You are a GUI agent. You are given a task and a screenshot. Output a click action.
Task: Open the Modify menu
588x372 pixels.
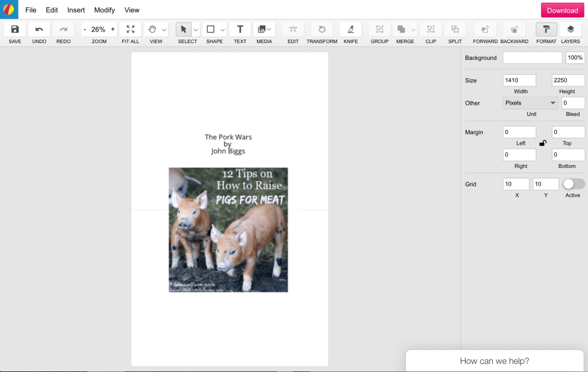click(105, 10)
